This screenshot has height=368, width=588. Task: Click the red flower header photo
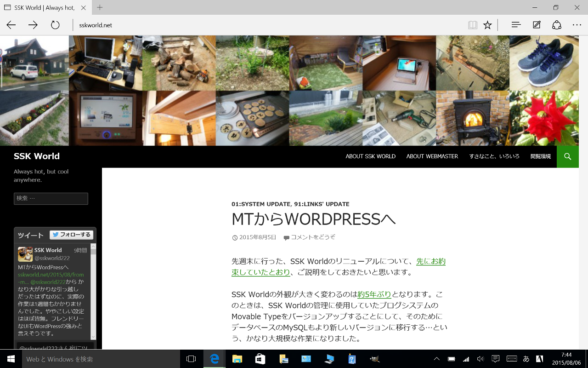(x=544, y=118)
